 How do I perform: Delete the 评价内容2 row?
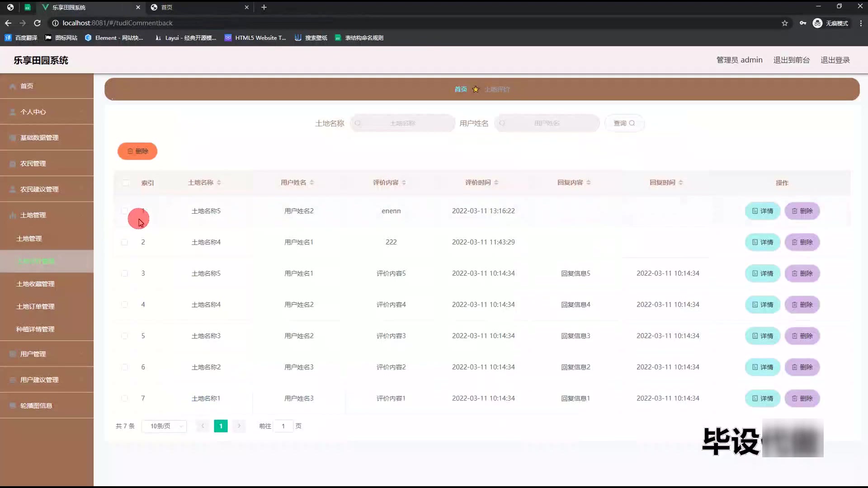pyautogui.click(x=802, y=367)
